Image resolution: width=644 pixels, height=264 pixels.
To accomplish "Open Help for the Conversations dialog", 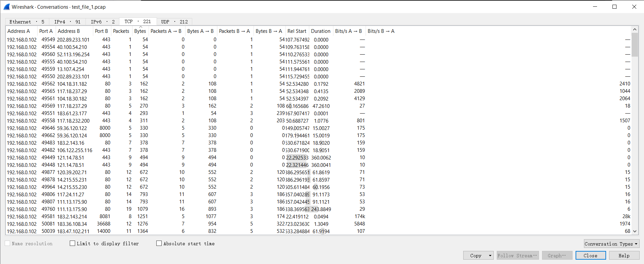I will click(624, 256).
